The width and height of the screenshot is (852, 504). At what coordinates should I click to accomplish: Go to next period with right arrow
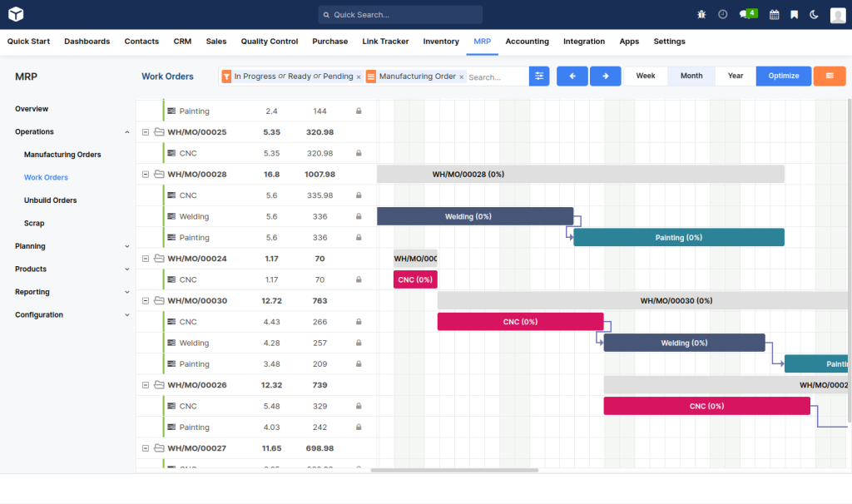[x=606, y=76]
